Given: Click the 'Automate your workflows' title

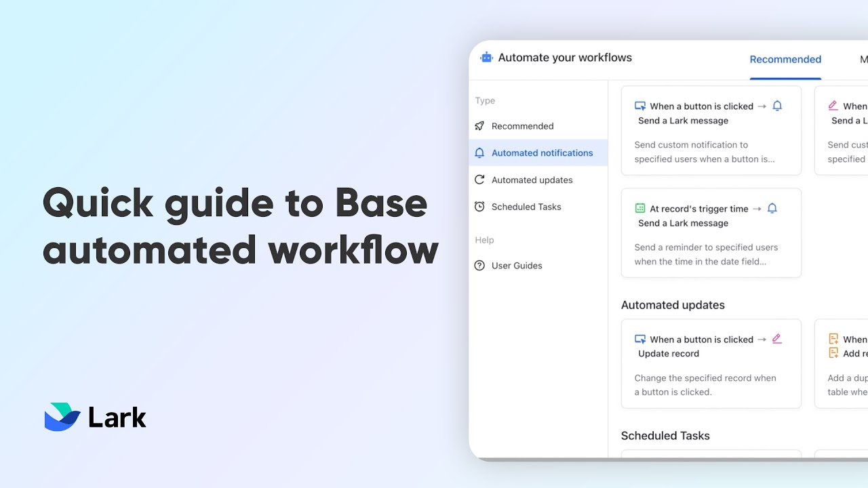Looking at the screenshot, I should click(565, 58).
